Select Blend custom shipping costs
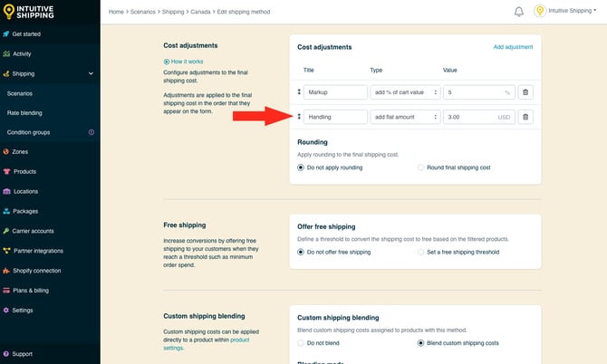Screen dimensions: 607x364 [420, 343]
